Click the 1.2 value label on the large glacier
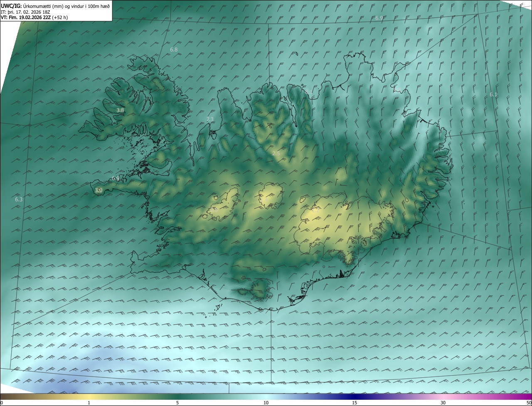The image size is (532, 406). (315, 210)
